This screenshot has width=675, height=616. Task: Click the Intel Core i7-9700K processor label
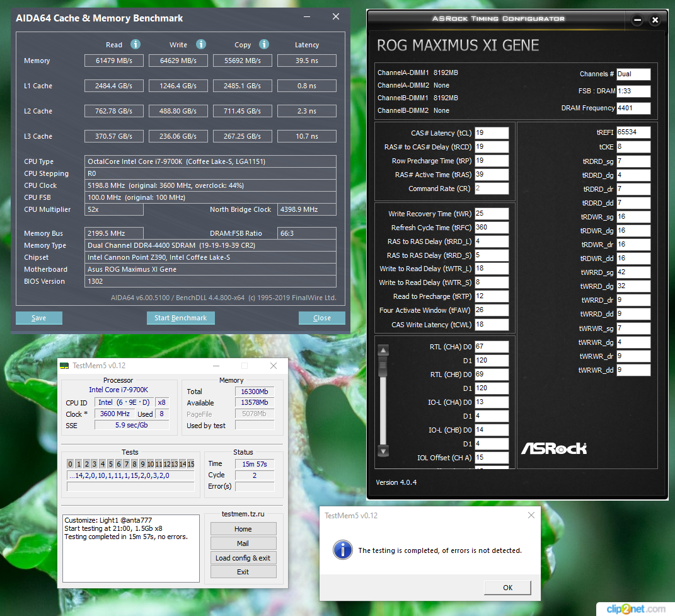tap(118, 390)
